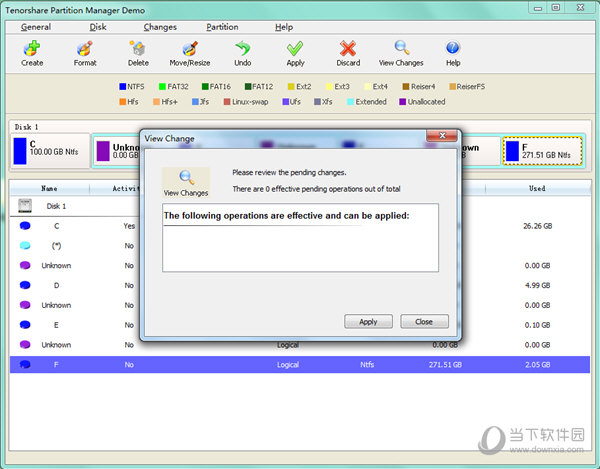Select partition D in the list
This screenshot has width=600, height=469.
pyautogui.click(x=56, y=285)
